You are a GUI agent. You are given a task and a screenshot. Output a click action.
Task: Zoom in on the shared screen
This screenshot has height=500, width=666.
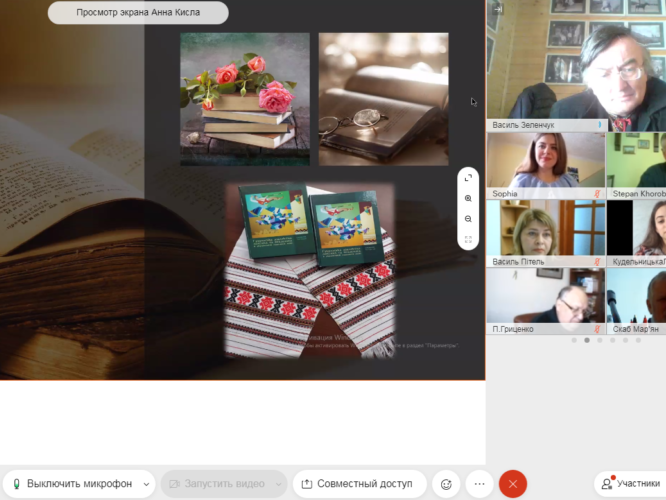click(x=468, y=198)
